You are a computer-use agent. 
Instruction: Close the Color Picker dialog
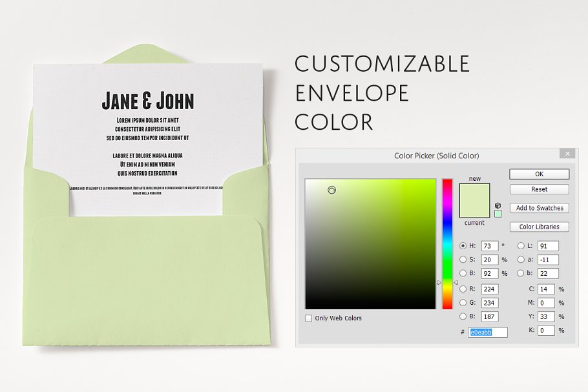coord(567,154)
